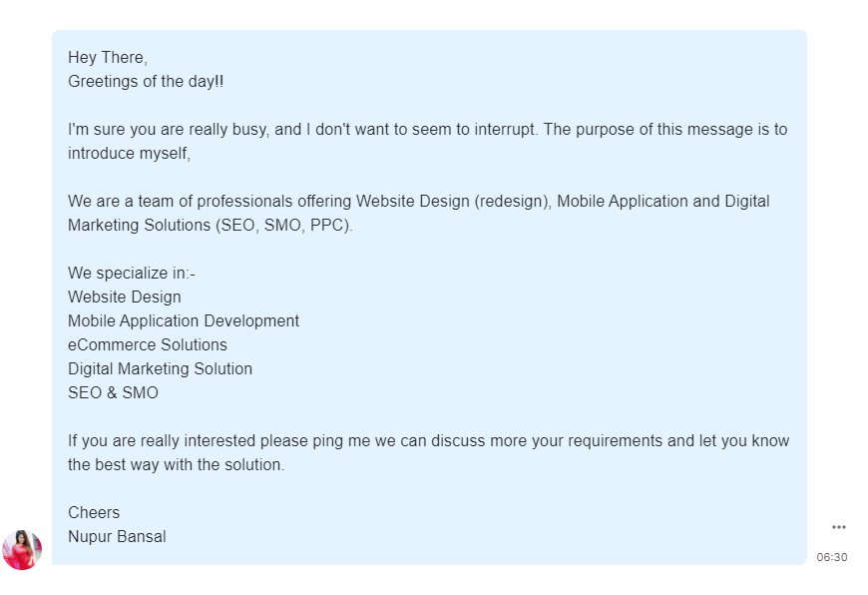This screenshot has width=868, height=595.
Task: Click the 'SEO & SMO' line
Action: click(113, 392)
